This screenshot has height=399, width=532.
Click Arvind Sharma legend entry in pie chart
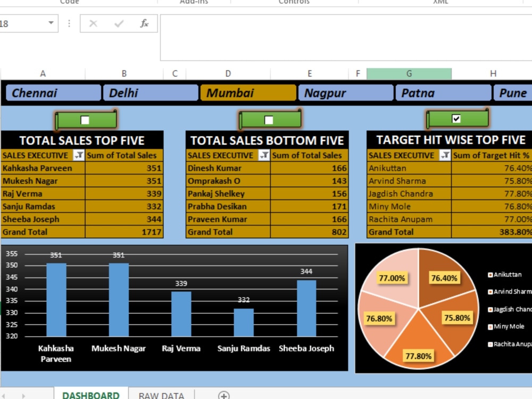[x=510, y=292]
